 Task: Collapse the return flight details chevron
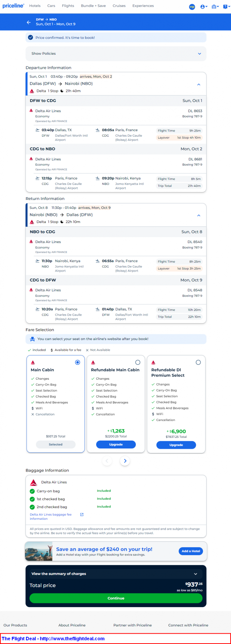pyautogui.click(x=199, y=215)
